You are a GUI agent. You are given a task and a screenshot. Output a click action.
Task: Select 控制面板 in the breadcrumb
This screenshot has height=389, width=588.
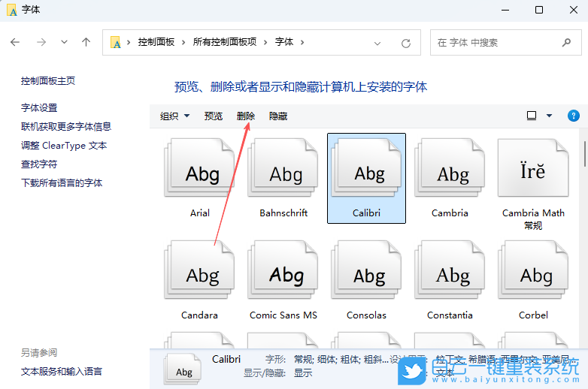coord(156,42)
